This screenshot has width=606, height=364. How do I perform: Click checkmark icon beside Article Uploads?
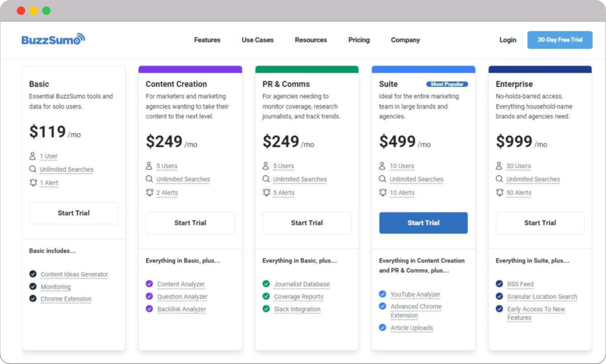pos(382,328)
